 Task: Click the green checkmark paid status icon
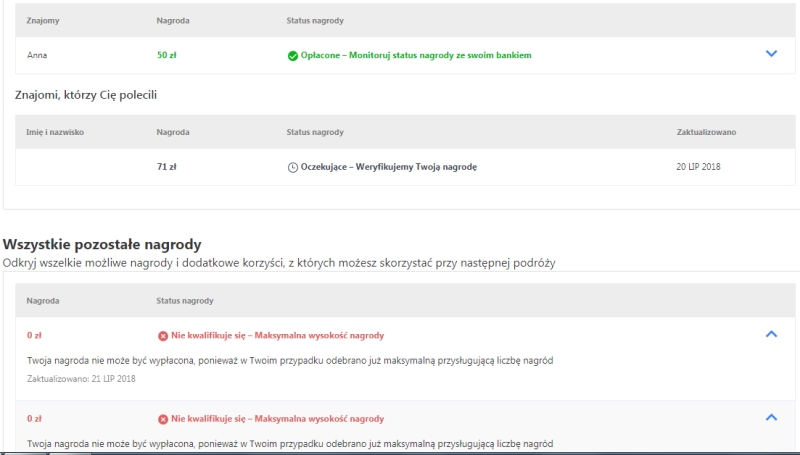292,56
